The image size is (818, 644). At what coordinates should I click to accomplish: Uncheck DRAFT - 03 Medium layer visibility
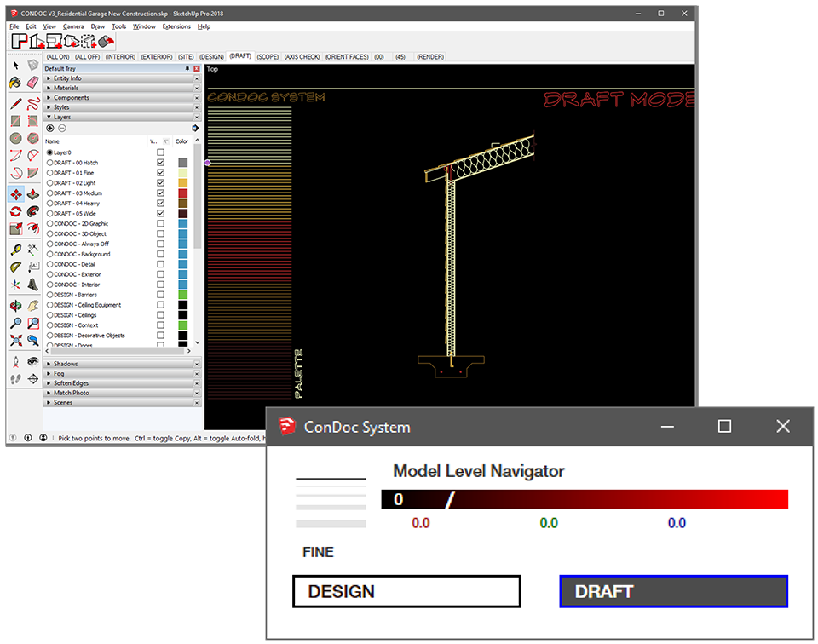click(x=161, y=193)
